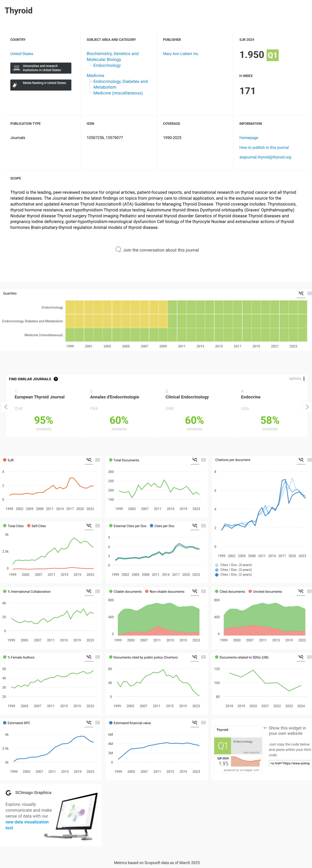
Task: Select line chart icon for Total Documents
Action: 195,460
